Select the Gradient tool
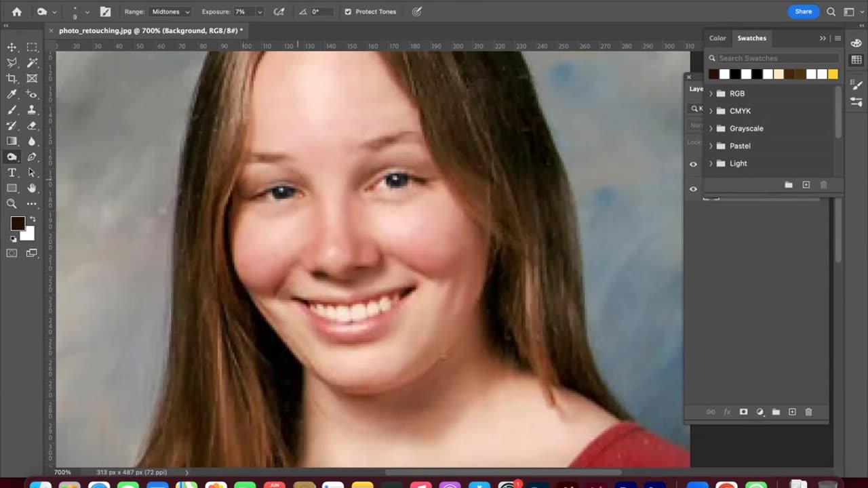The height and width of the screenshot is (488, 868). (x=12, y=141)
